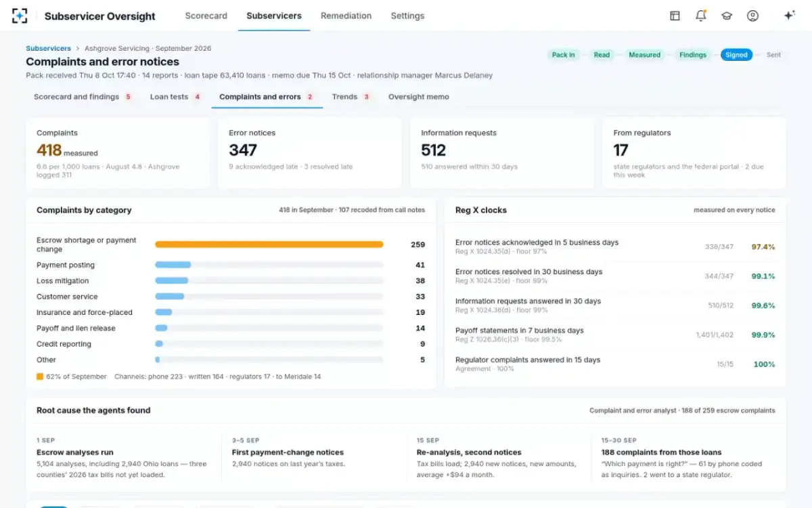This screenshot has height=508, width=812.
Task: Open the Remediation tab
Action: [346, 16]
